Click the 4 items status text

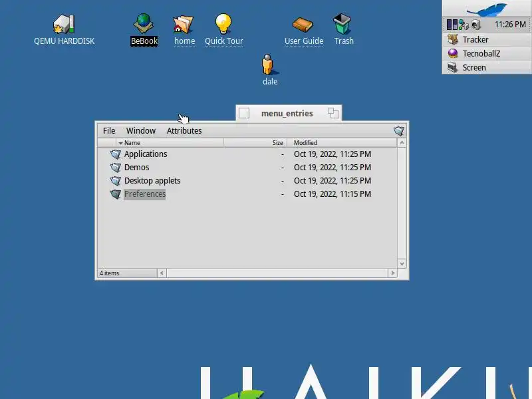click(109, 273)
